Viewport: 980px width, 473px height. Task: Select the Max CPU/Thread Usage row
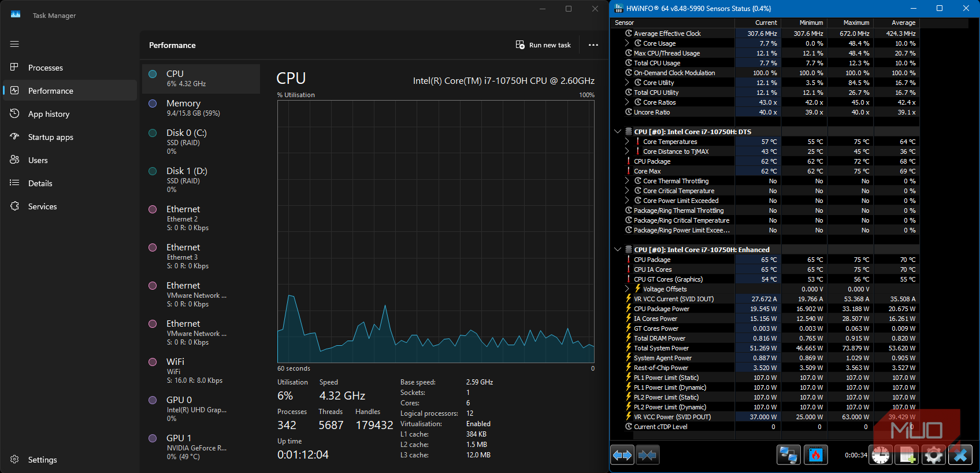[x=765, y=53]
